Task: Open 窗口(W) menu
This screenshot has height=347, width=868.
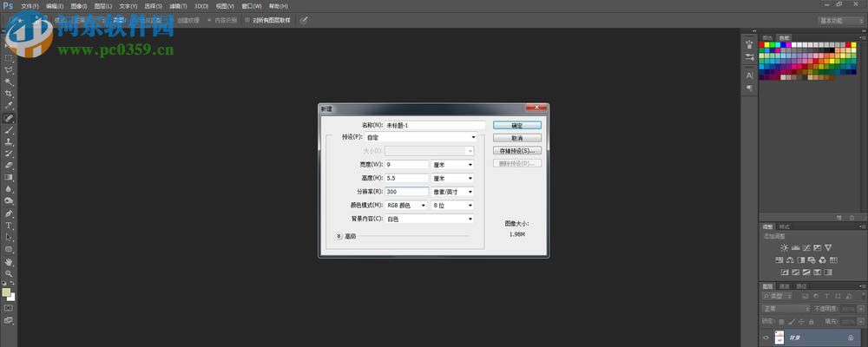Action: pos(252,6)
